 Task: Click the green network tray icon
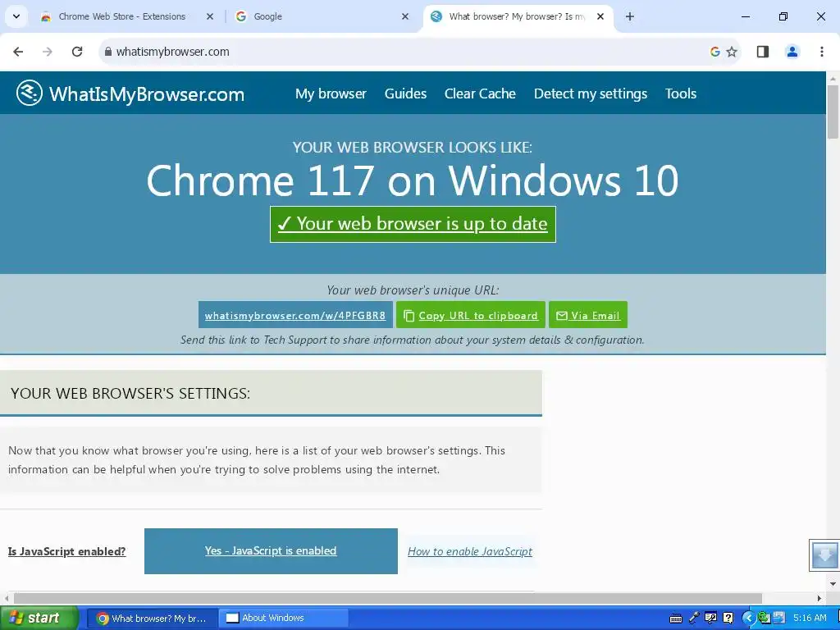coord(764,619)
